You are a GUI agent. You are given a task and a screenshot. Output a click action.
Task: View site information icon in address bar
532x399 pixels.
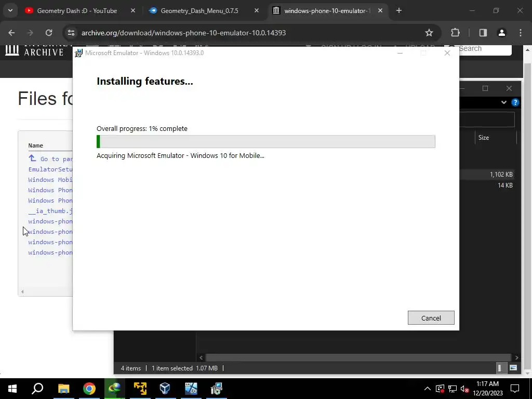tap(71, 33)
